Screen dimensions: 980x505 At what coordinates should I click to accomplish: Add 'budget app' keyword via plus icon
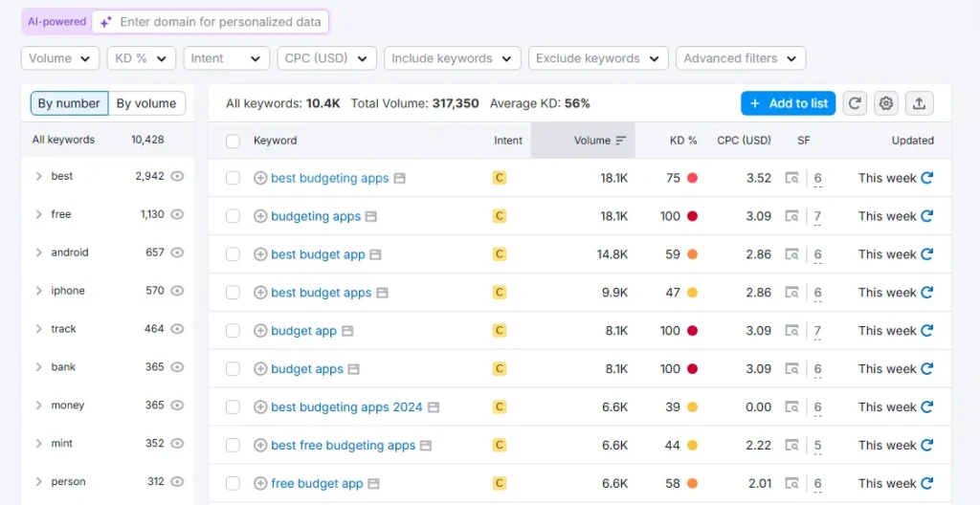[x=260, y=331]
